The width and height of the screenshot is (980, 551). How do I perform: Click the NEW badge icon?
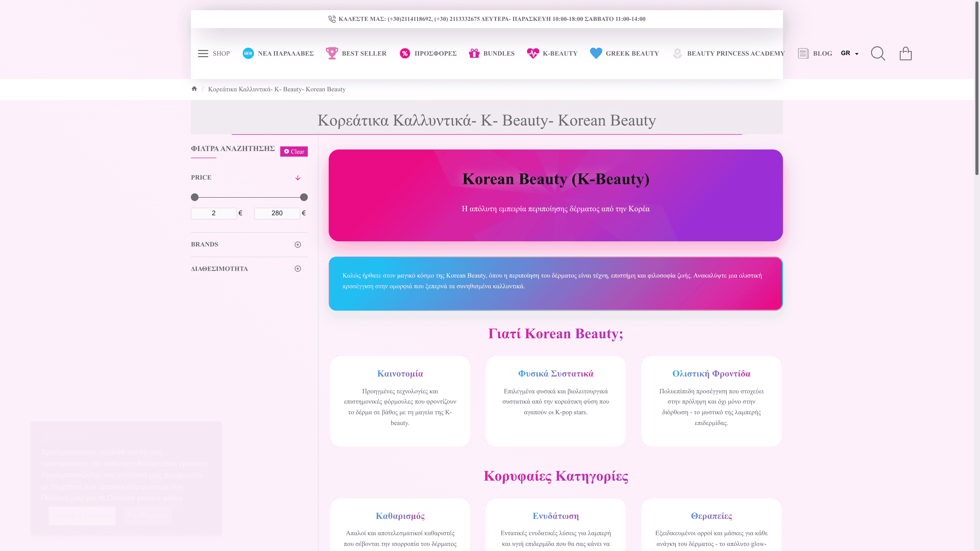pyautogui.click(x=248, y=54)
